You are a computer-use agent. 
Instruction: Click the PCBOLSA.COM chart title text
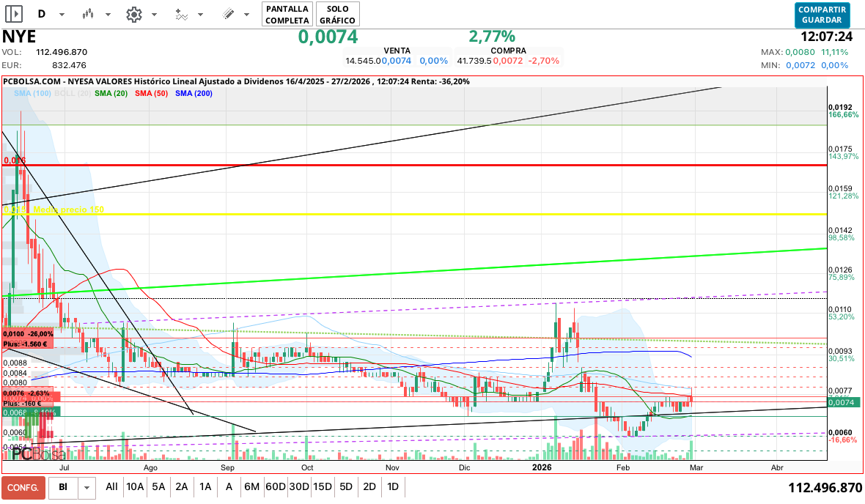click(236, 81)
